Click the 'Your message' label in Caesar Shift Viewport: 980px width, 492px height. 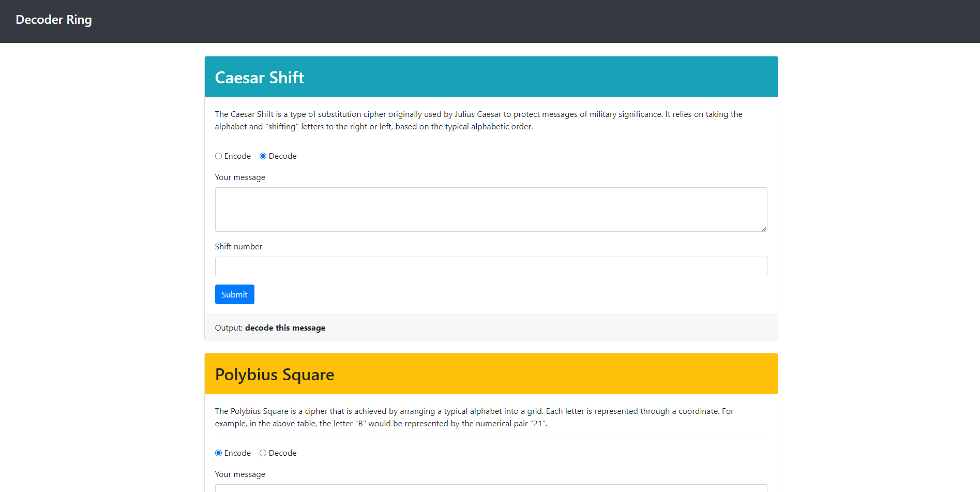click(x=240, y=177)
